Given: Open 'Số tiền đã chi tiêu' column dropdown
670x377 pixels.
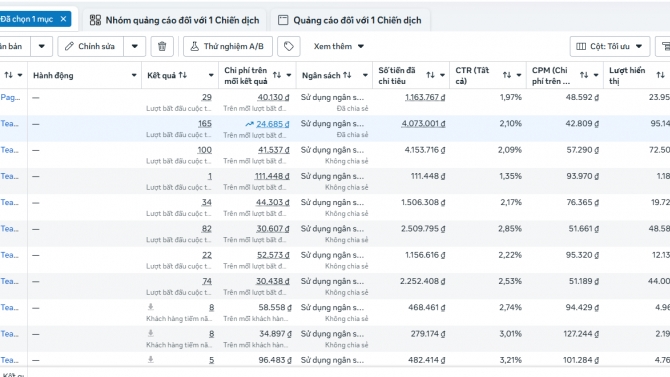Looking at the screenshot, I should coord(442,75).
